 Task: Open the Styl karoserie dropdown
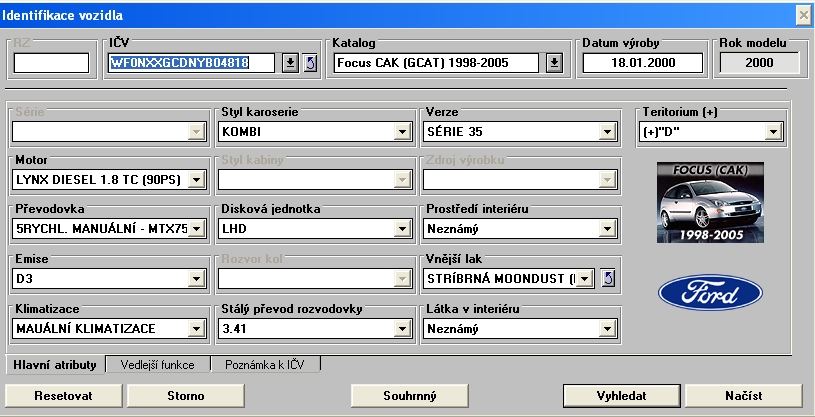401,131
